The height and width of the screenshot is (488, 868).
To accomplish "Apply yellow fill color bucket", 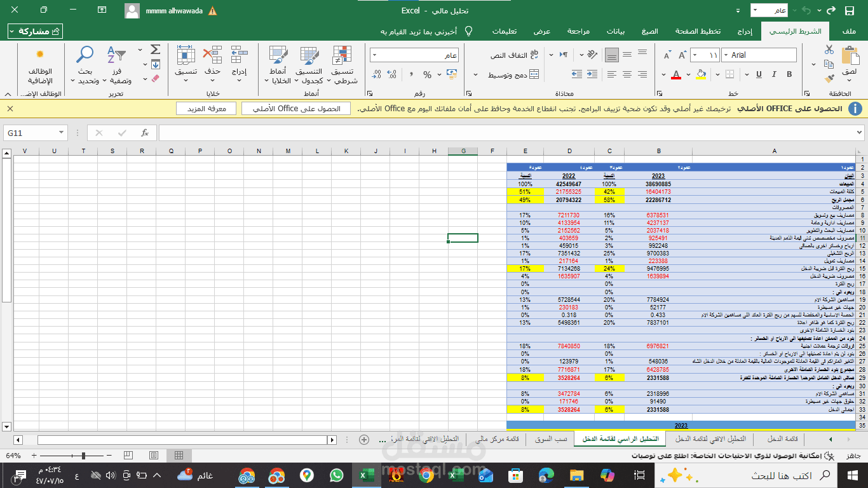I will 702,74.
